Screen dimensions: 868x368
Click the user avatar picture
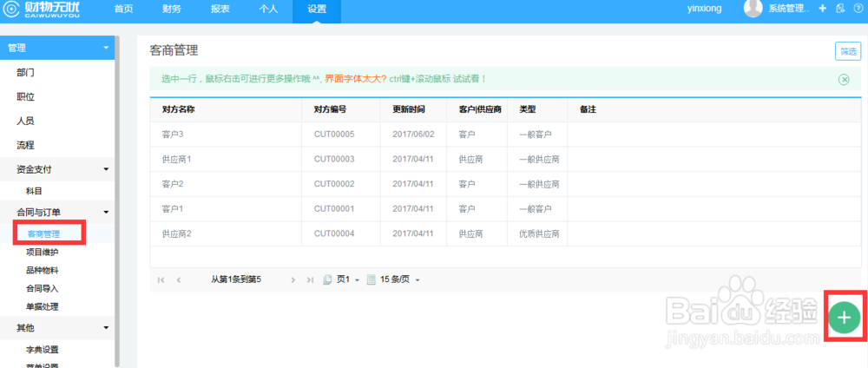click(x=753, y=9)
